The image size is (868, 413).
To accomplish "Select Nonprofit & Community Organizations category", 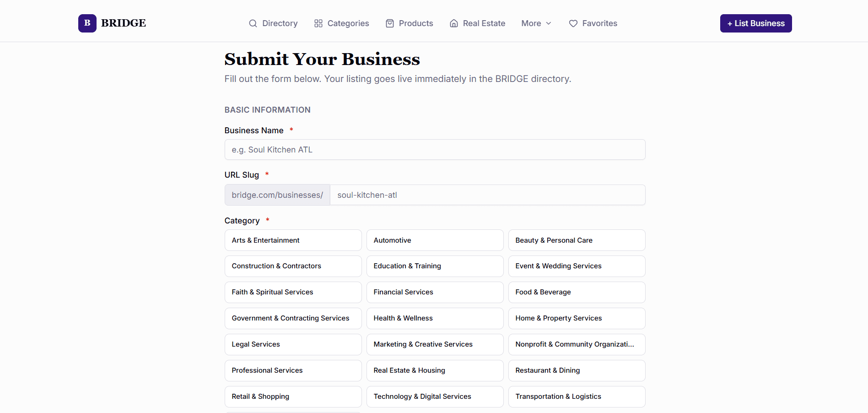I will click(577, 344).
